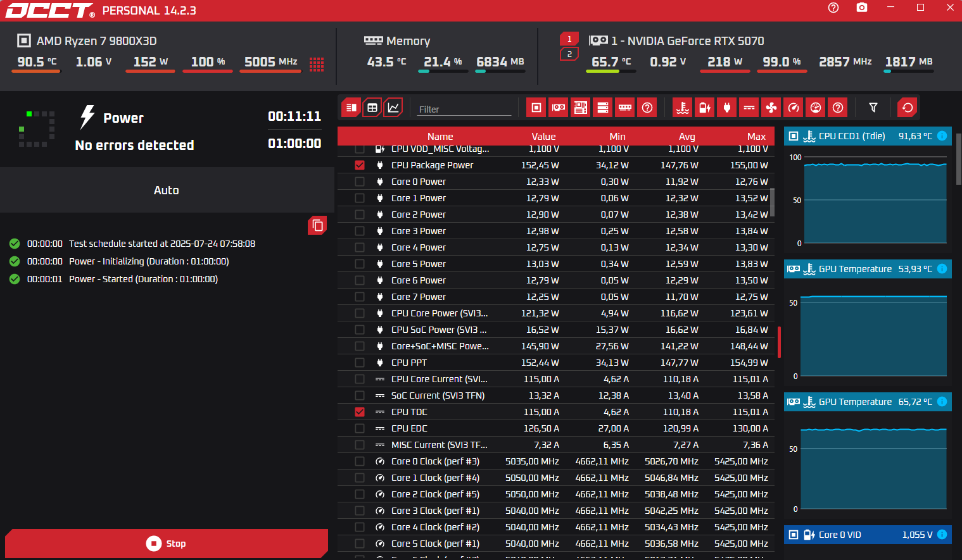Filter sensors by memory module hardware
This screenshot has height=560, width=962.
625,108
